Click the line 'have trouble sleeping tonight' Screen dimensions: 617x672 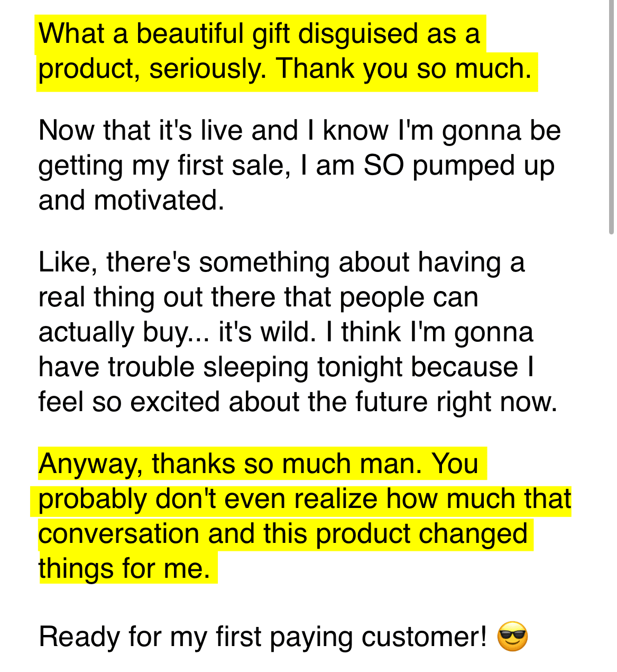click(220, 367)
